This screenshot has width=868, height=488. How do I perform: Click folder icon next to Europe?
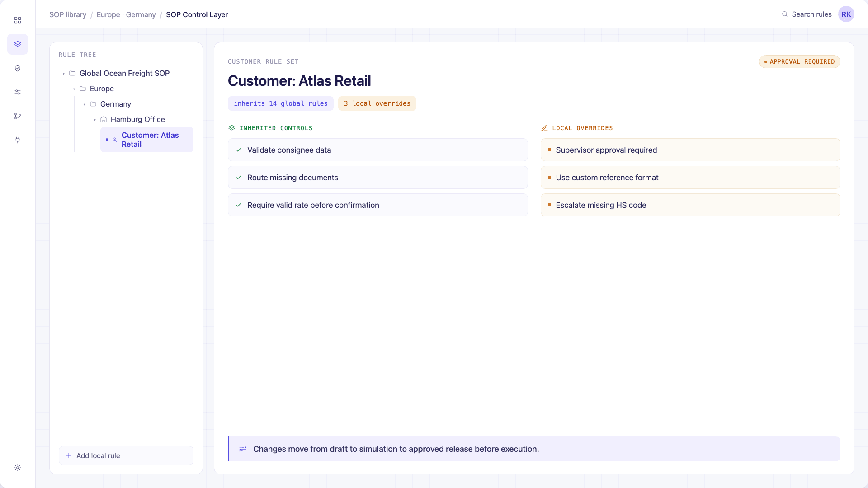83,89
